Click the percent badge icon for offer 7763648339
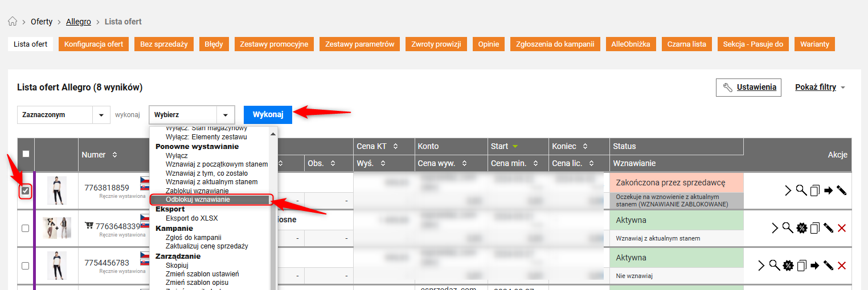 click(x=802, y=228)
